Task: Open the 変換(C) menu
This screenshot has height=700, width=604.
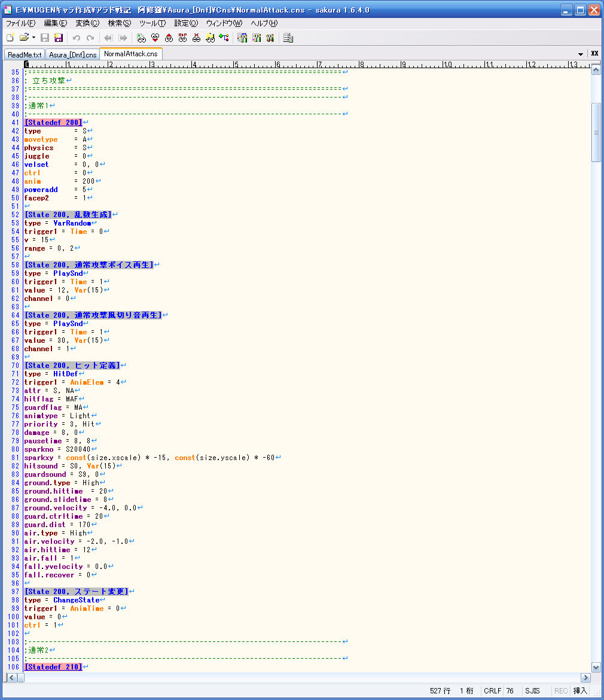Action: pyautogui.click(x=87, y=23)
